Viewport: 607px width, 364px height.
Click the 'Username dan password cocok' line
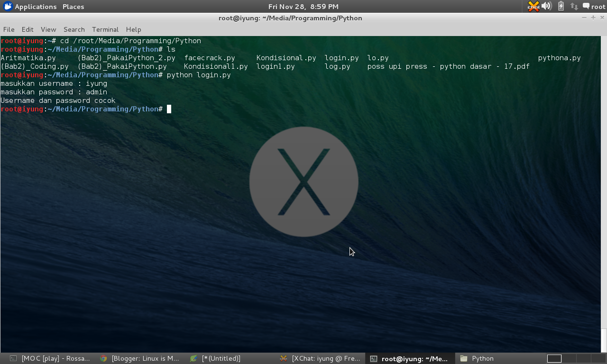pyautogui.click(x=58, y=100)
